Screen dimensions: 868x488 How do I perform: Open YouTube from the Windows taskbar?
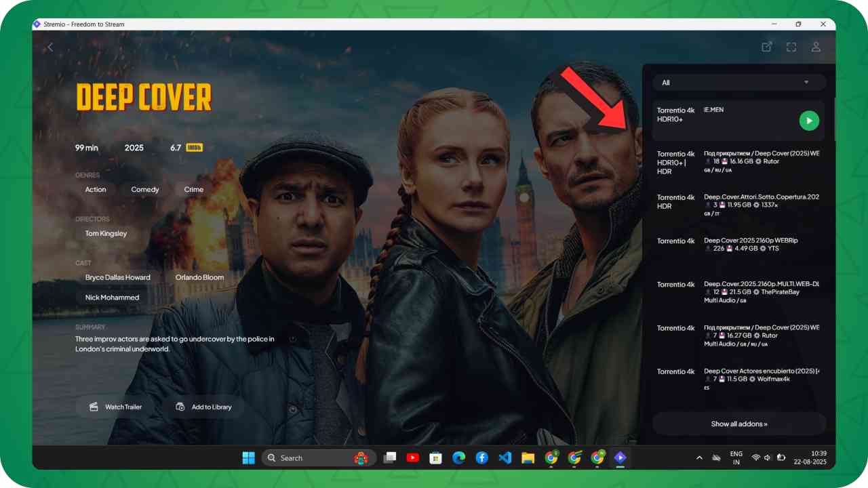coord(412,458)
